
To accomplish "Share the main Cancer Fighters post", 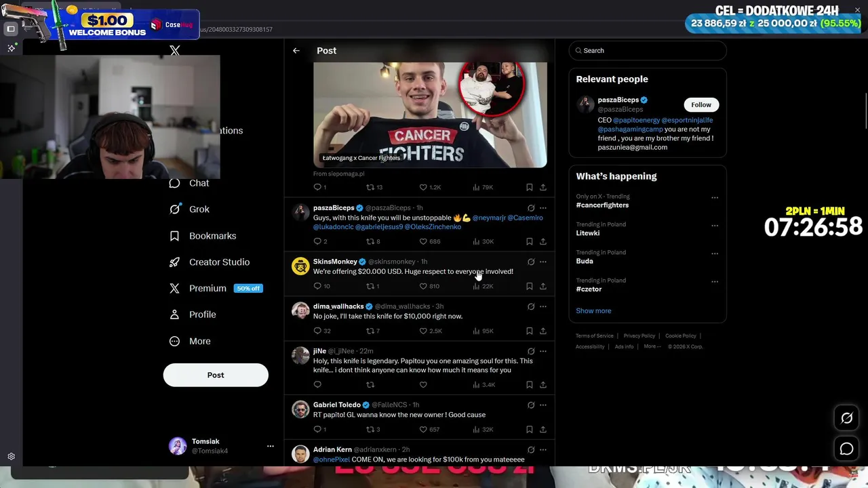I will click(x=543, y=187).
